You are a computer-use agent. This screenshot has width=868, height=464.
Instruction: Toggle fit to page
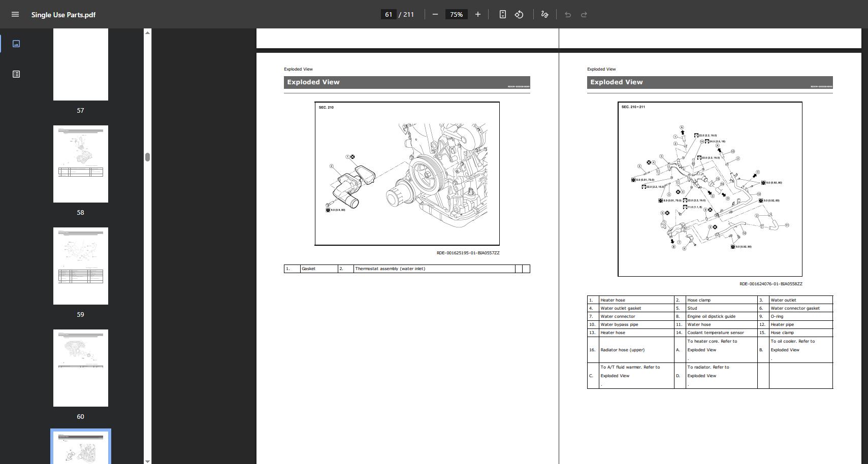[502, 14]
